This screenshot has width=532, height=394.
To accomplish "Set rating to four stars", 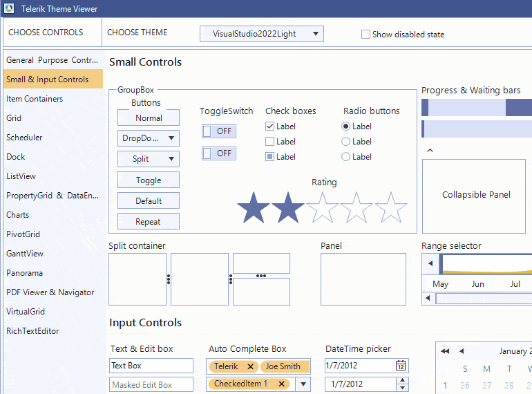I will pos(357,207).
